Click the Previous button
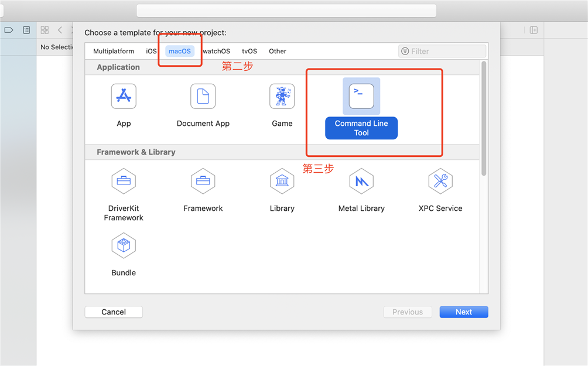Viewport: 588px width, 366px height. (408, 312)
